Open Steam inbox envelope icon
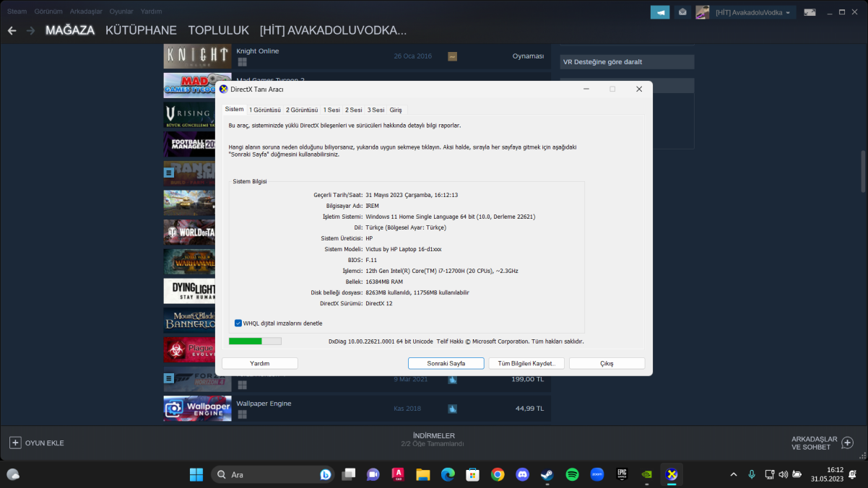This screenshot has width=868, height=488. coord(682,12)
